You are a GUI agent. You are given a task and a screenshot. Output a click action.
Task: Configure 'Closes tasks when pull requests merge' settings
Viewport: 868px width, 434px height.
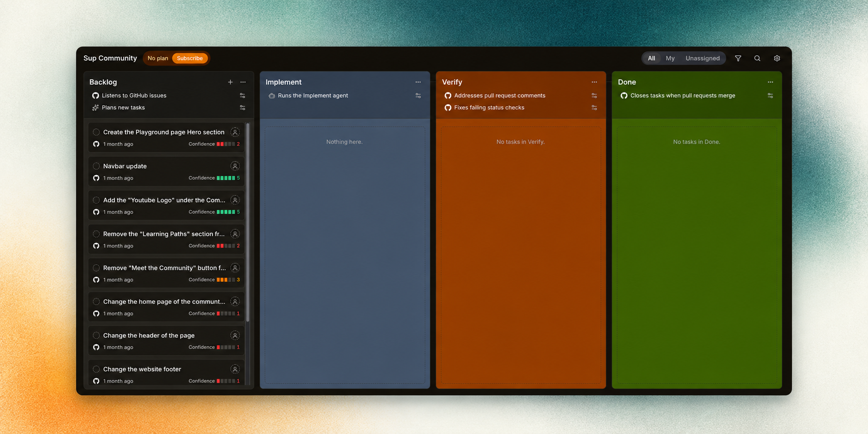tap(770, 96)
